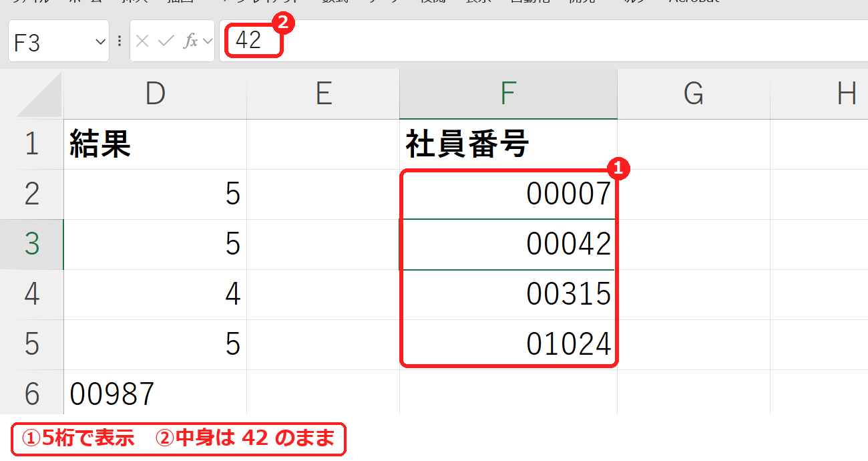The image size is (868, 461).
Task: Click the formula bar showing 42
Action: pos(544,41)
